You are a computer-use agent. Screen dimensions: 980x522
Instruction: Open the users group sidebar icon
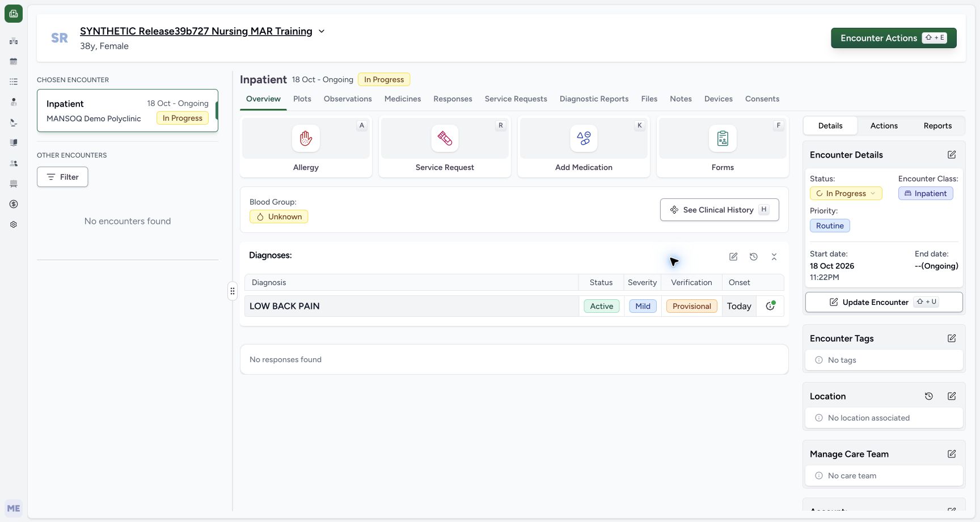pyautogui.click(x=14, y=163)
